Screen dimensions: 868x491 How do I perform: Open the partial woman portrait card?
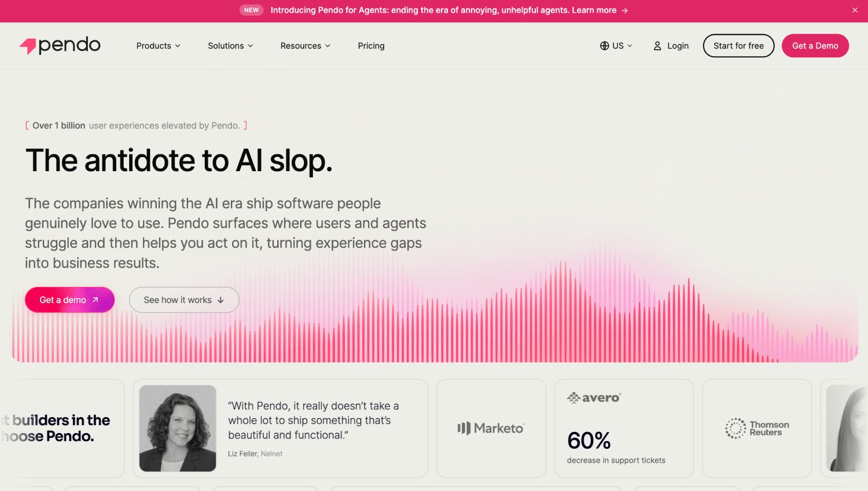coord(844,429)
